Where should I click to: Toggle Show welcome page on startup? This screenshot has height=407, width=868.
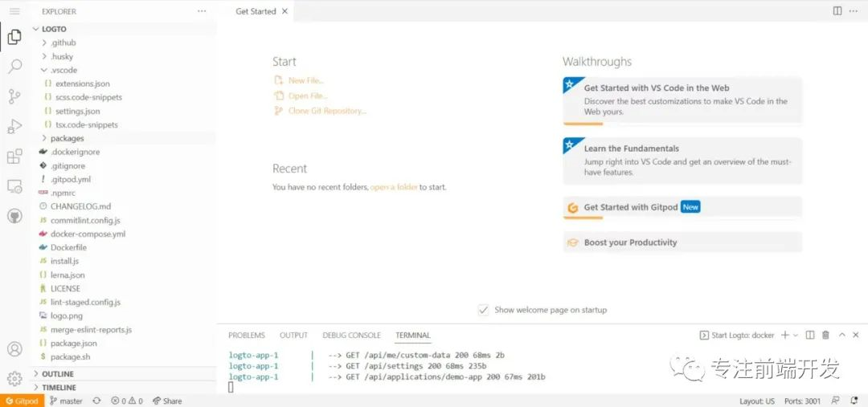pos(483,310)
